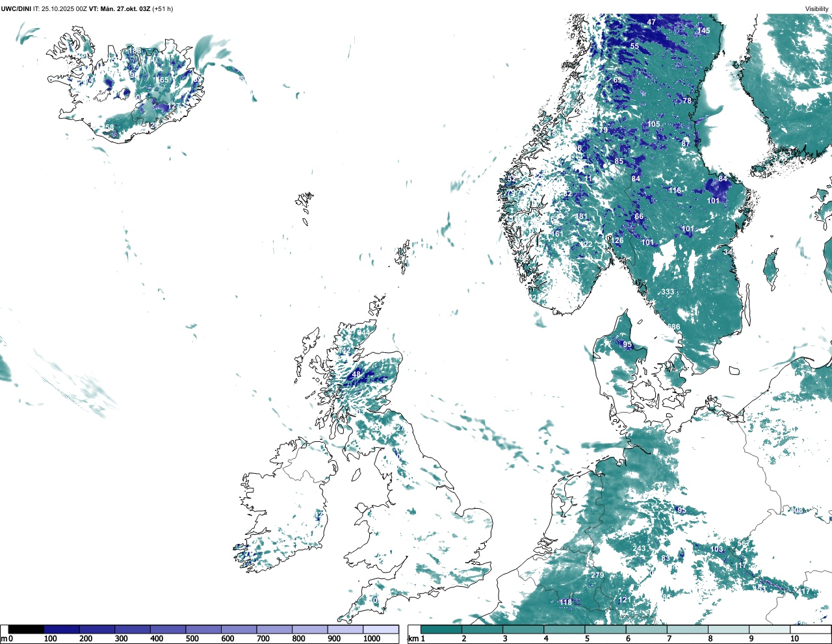Select the map value '121' in southern Germany

(624, 600)
